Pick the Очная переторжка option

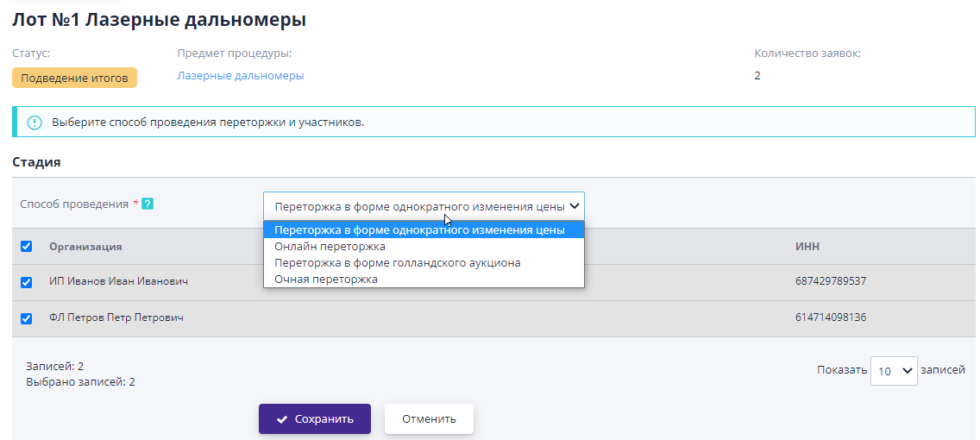[325, 280]
